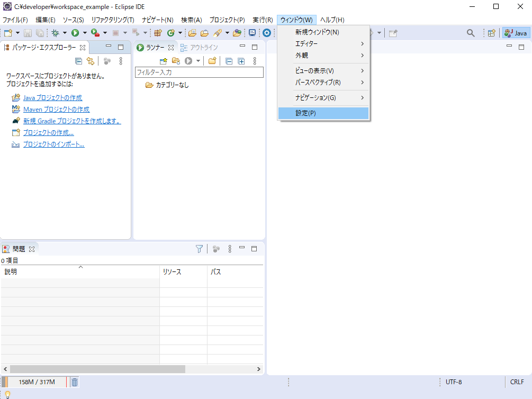The image size is (532, 399).
Task: Open the coverage run dropdown arrow
Action: pyautogui.click(x=105, y=33)
